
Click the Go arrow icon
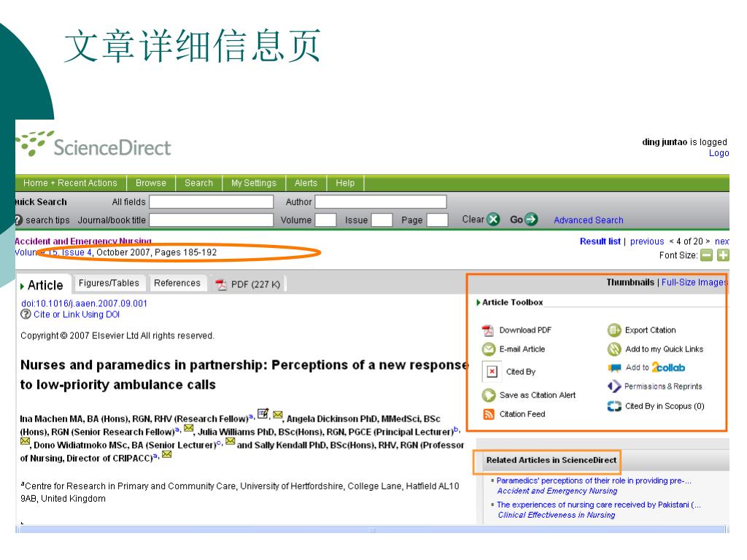pos(531,219)
